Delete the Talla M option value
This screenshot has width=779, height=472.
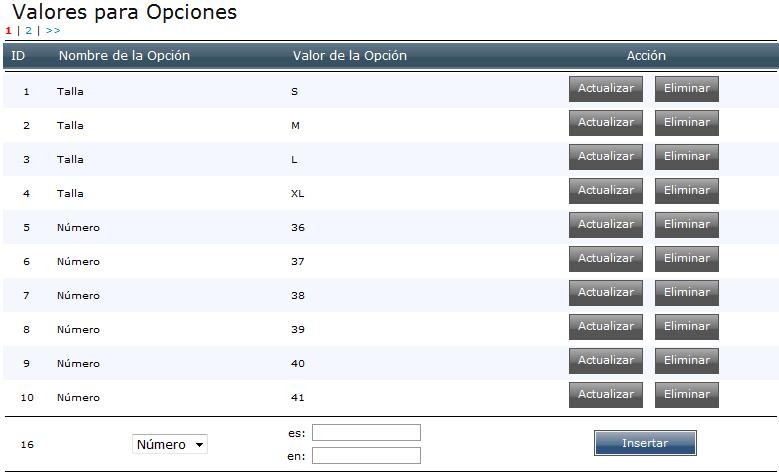(x=687, y=123)
